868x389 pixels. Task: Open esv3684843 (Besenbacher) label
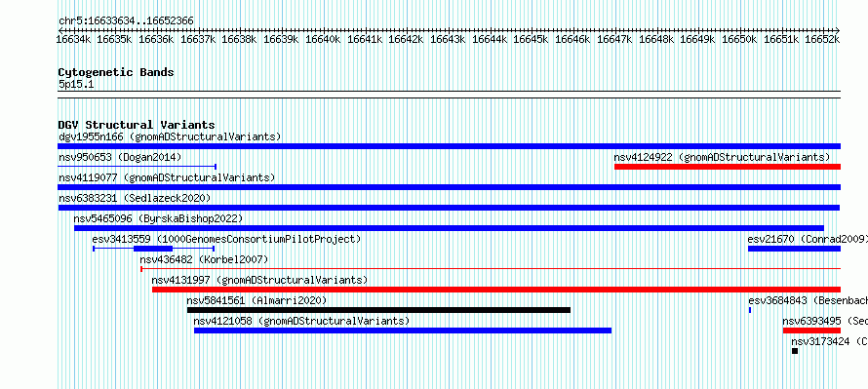[809, 300]
